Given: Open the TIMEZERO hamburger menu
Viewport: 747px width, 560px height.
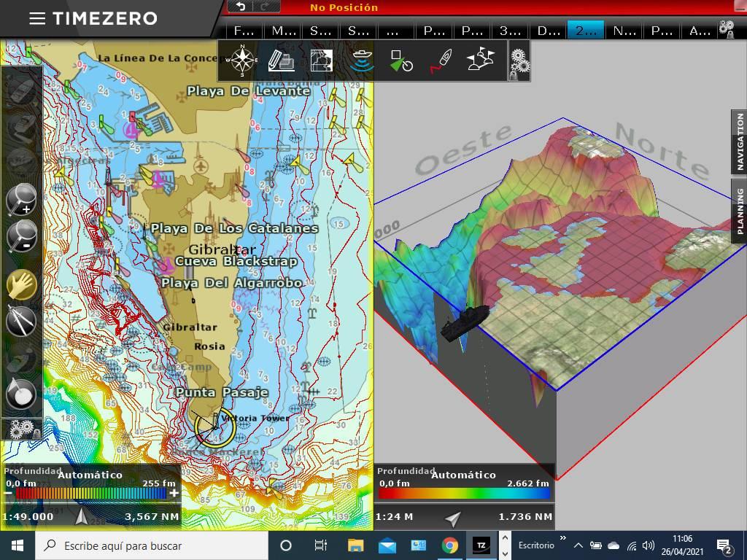Looking at the screenshot, I should tap(37, 18).
